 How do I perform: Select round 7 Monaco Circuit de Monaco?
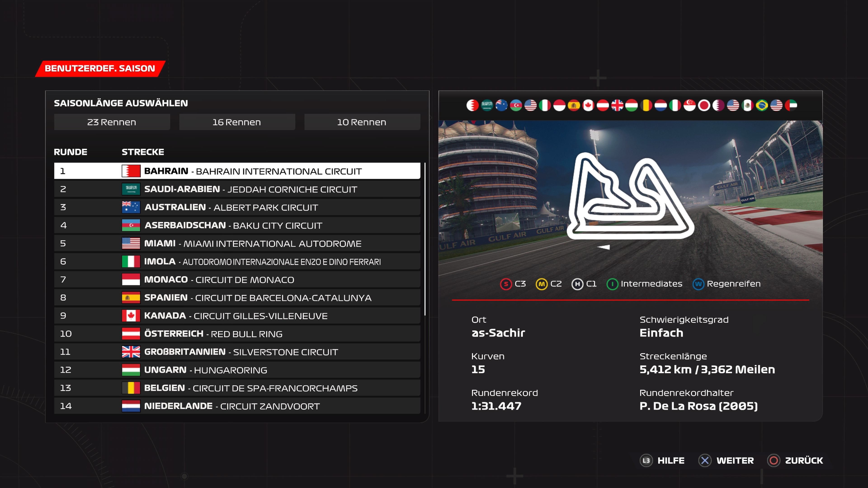click(x=237, y=279)
